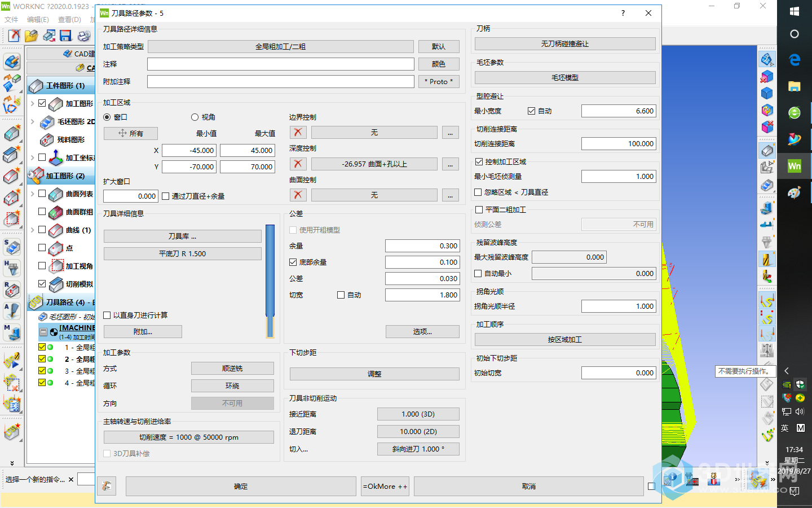Click the R sidebar icon
The height and width of the screenshot is (508, 812).
12,290
